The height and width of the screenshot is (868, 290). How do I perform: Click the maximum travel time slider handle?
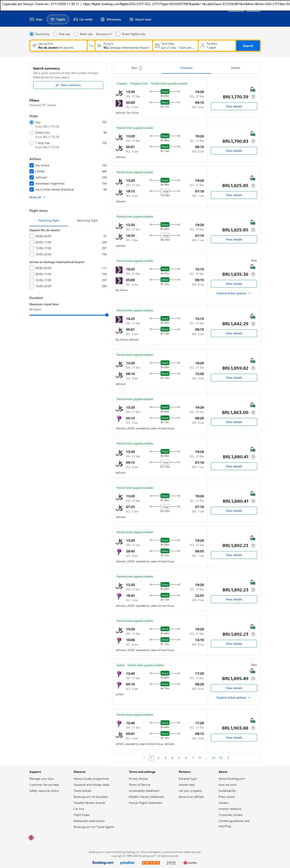coord(107,315)
